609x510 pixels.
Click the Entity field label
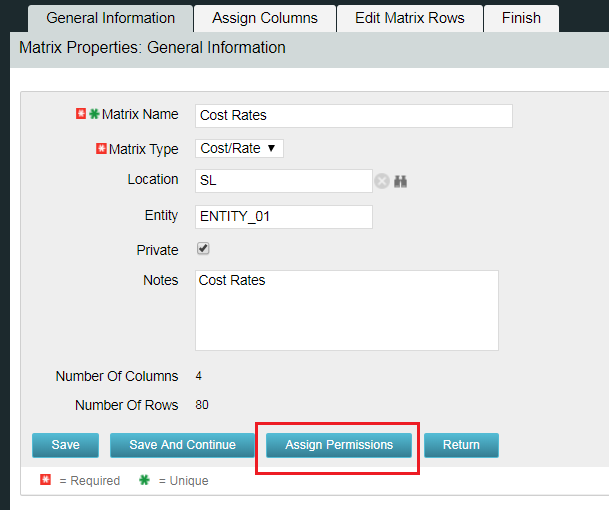pyautogui.click(x=161, y=216)
